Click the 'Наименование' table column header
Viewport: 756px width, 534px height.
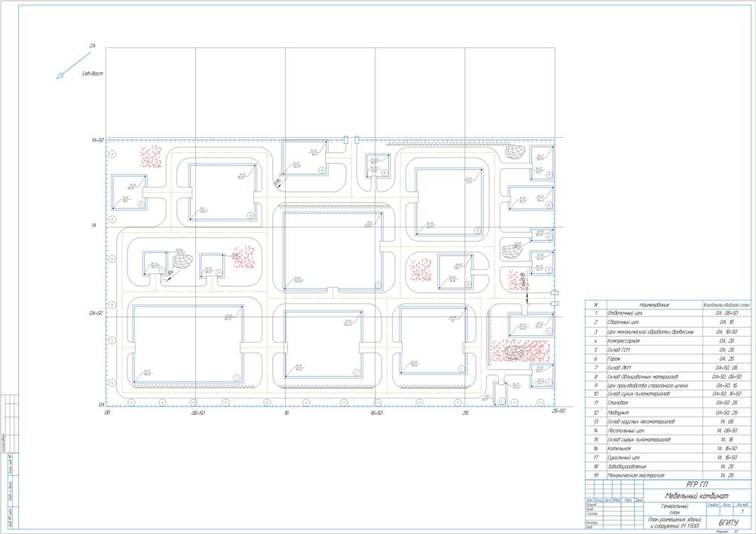tap(654, 305)
